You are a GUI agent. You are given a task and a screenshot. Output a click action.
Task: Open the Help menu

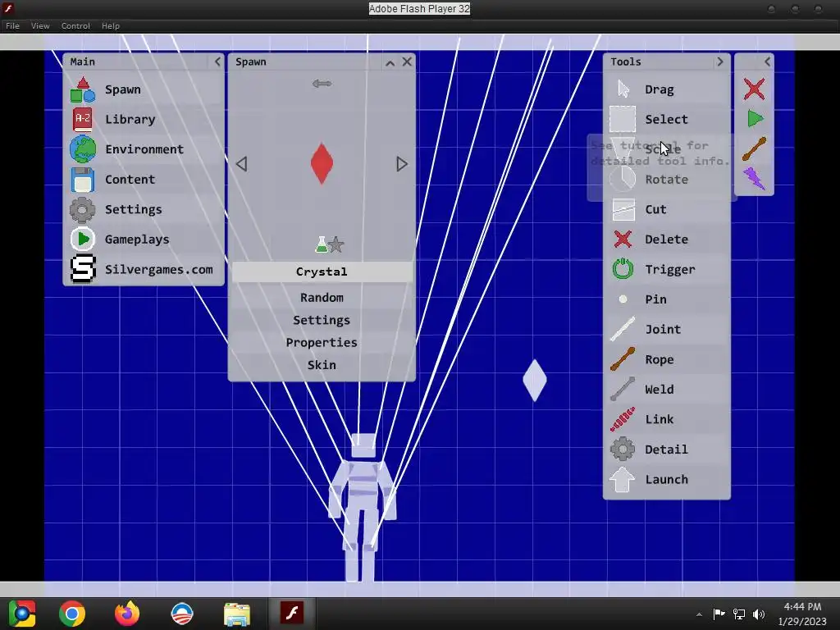(111, 25)
